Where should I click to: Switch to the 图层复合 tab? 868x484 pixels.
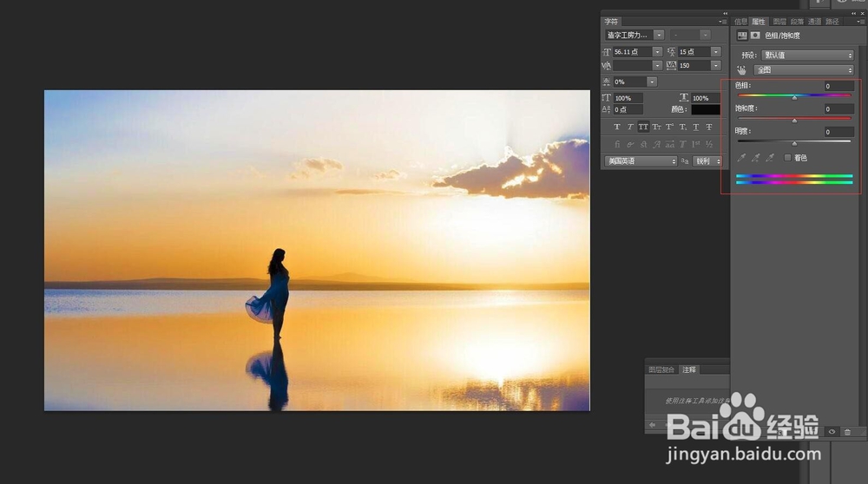(x=661, y=370)
